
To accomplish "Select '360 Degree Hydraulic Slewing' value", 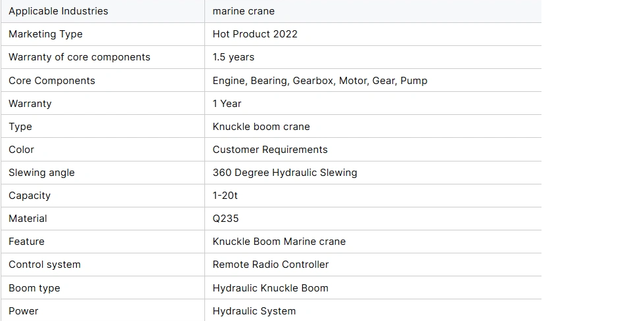I will coord(285,173).
